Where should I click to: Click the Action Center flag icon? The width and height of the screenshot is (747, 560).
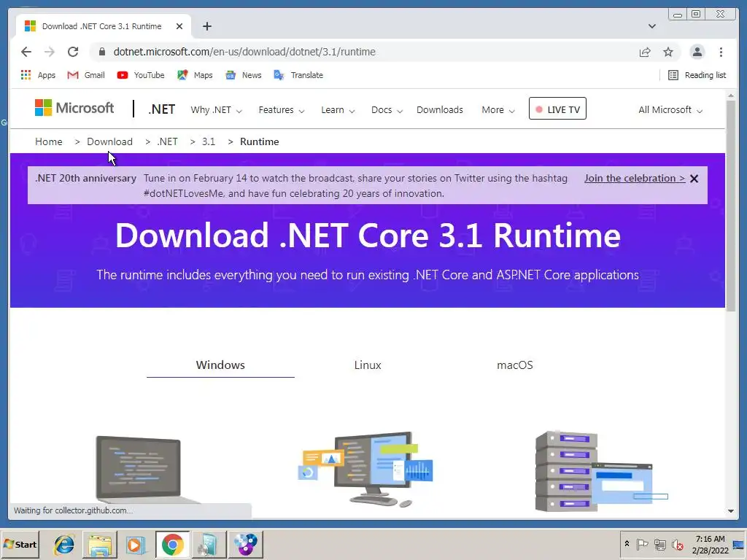click(642, 544)
